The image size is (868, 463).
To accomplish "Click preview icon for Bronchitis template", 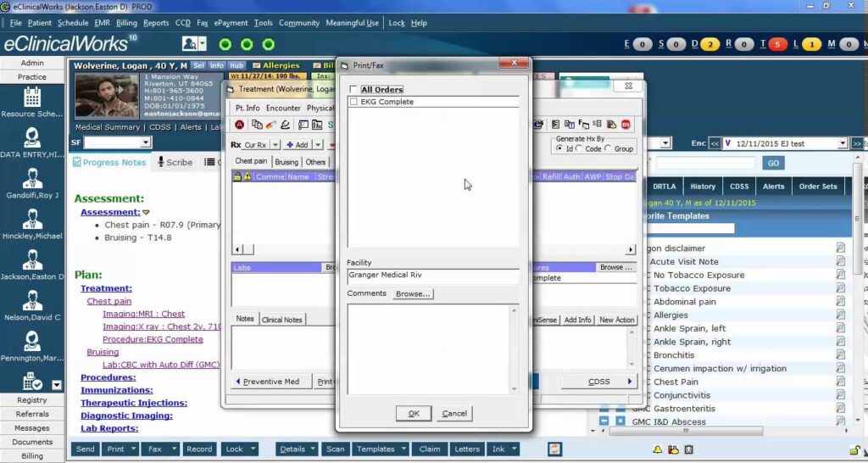I will pos(840,355).
